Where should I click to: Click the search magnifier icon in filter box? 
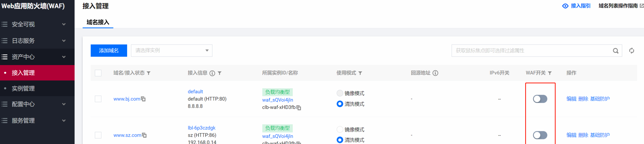click(x=615, y=51)
